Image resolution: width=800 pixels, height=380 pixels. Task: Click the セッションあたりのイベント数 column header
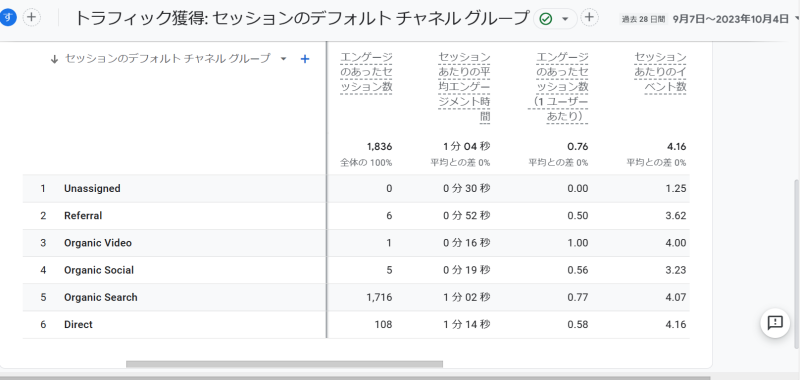click(660, 72)
